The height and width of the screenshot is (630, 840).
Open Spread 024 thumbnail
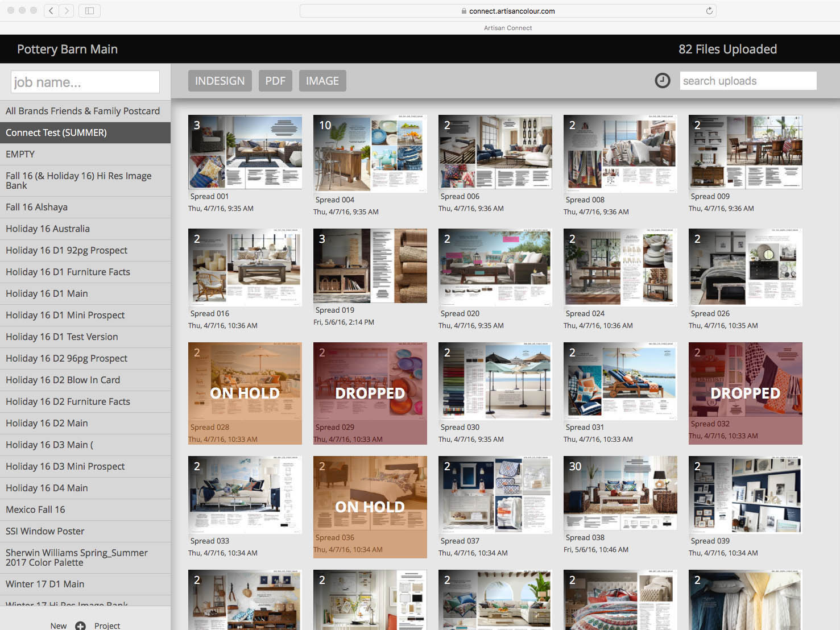pyautogui.click(x=620, y=267)
